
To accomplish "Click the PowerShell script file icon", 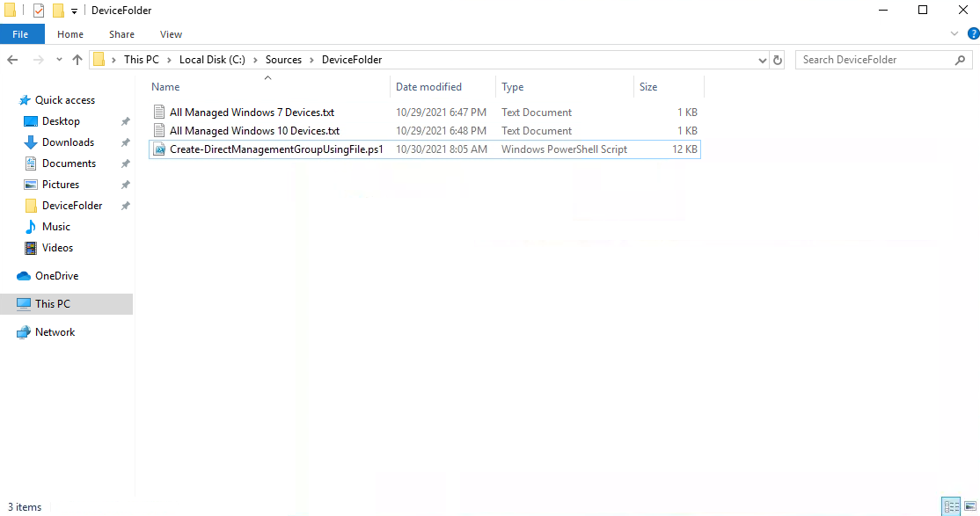I will 159,149.
